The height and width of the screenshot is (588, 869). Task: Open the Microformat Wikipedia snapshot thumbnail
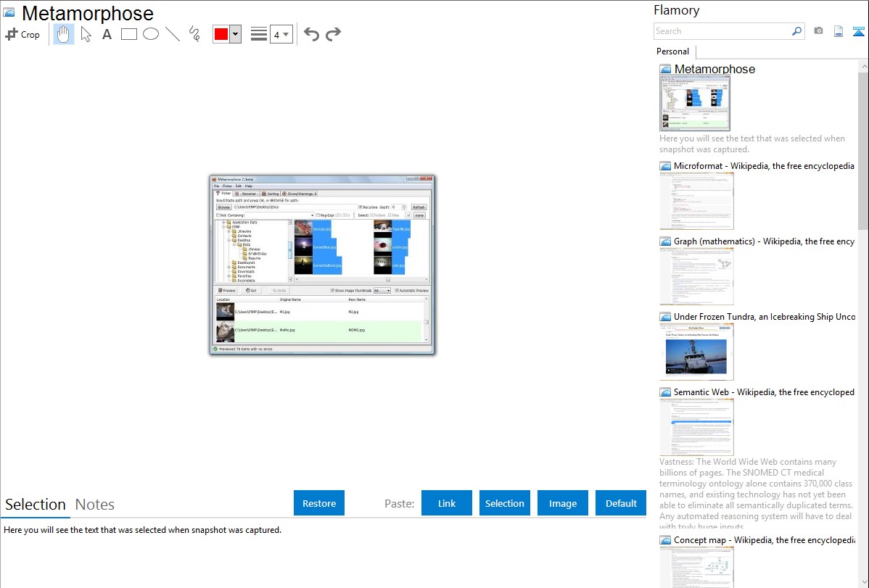696,201
